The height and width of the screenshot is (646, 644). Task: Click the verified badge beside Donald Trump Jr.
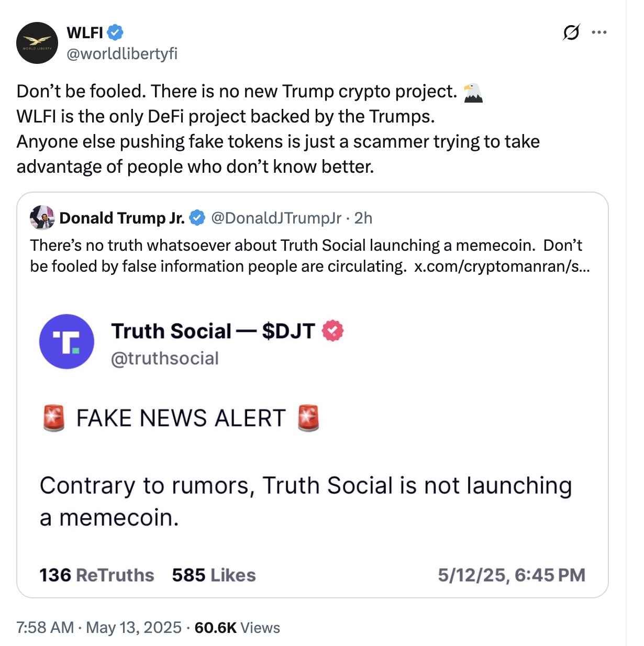[197, 218]
